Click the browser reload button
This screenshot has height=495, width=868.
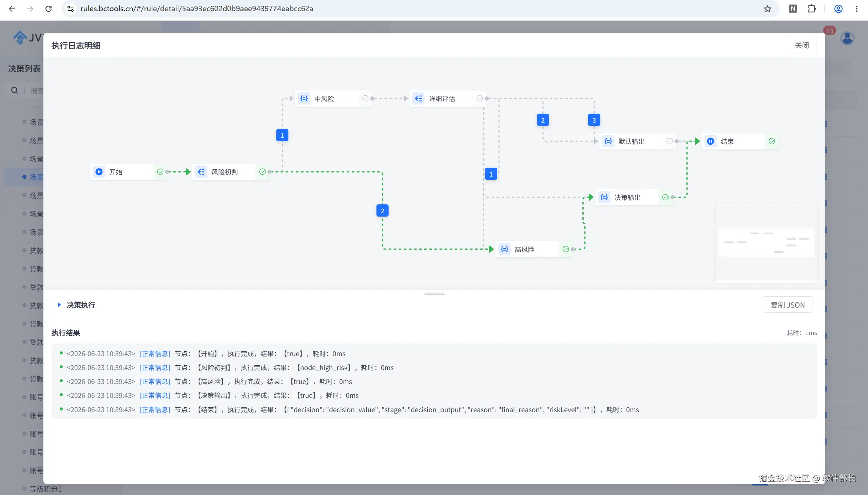click(x=49, y=9)
